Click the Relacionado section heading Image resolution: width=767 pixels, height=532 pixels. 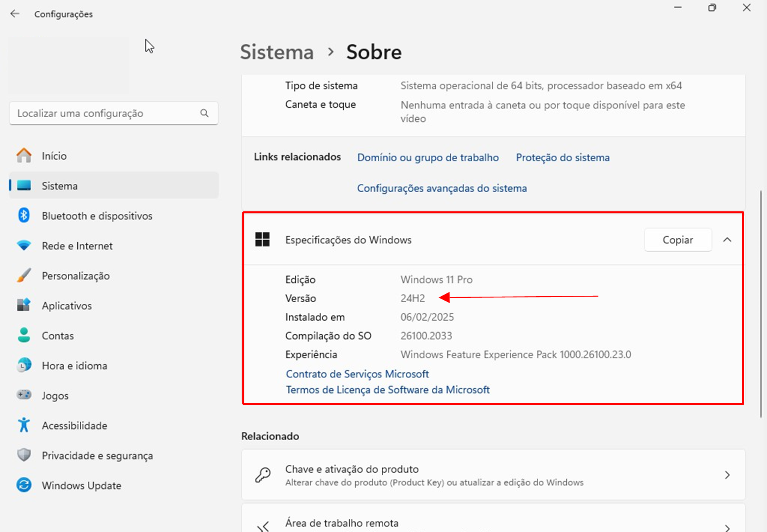tap(270, 436)
